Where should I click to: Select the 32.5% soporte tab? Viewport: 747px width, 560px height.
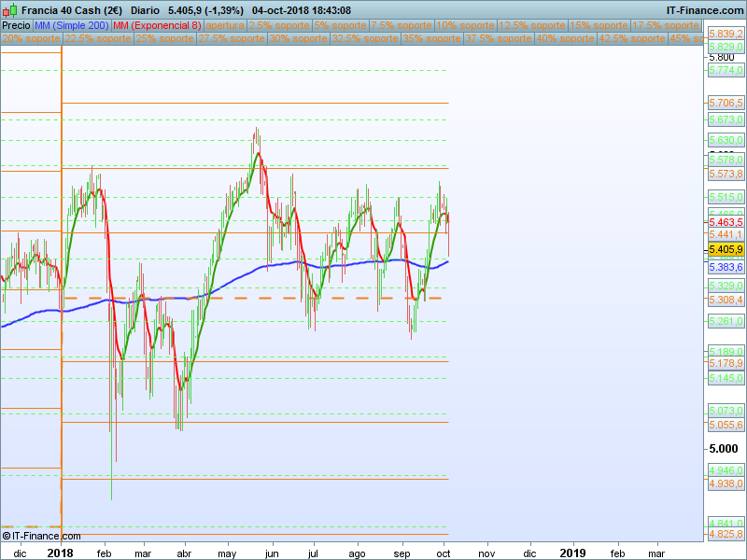[x=364, y=38]
